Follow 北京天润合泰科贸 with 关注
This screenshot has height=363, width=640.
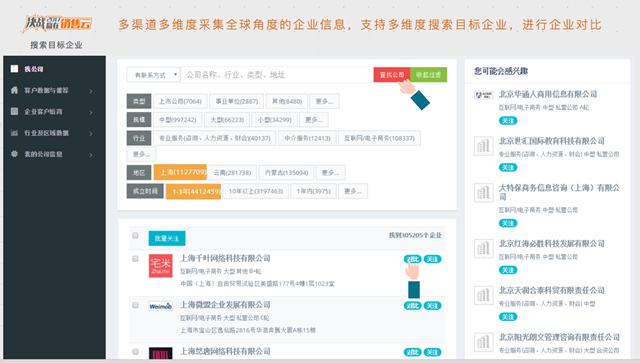pos(508,317)
